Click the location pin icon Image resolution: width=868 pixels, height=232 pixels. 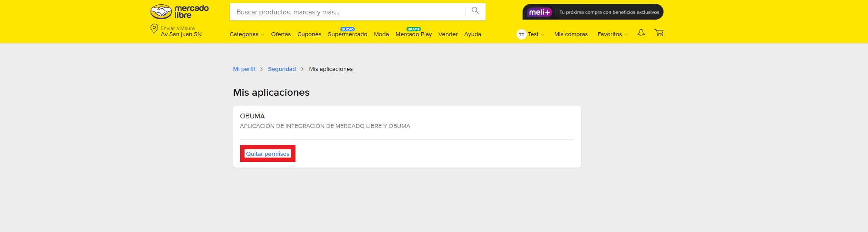point(154,29)
